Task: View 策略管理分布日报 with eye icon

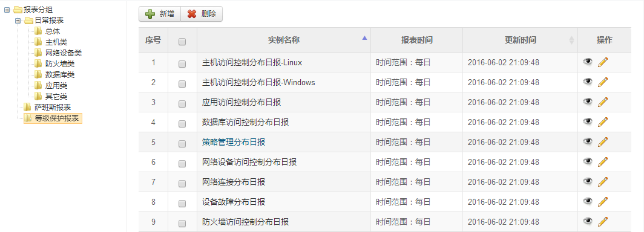Action: pyautogui.click(x=588, y=141)
